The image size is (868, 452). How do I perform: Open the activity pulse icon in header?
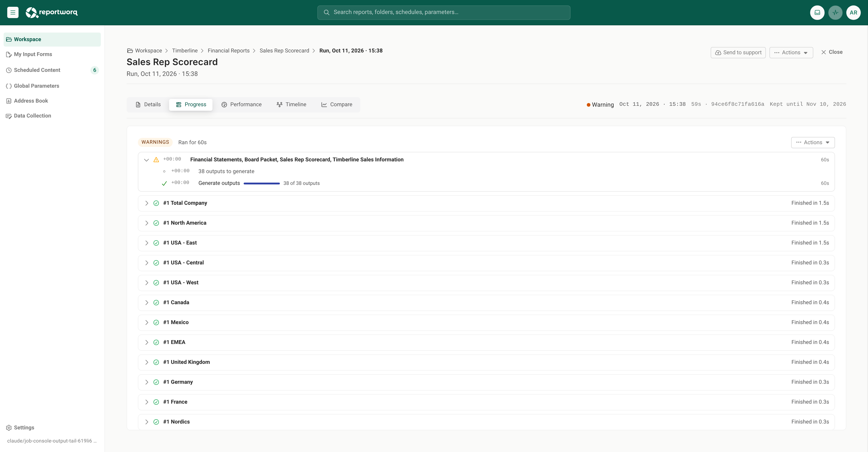[835, 12]
